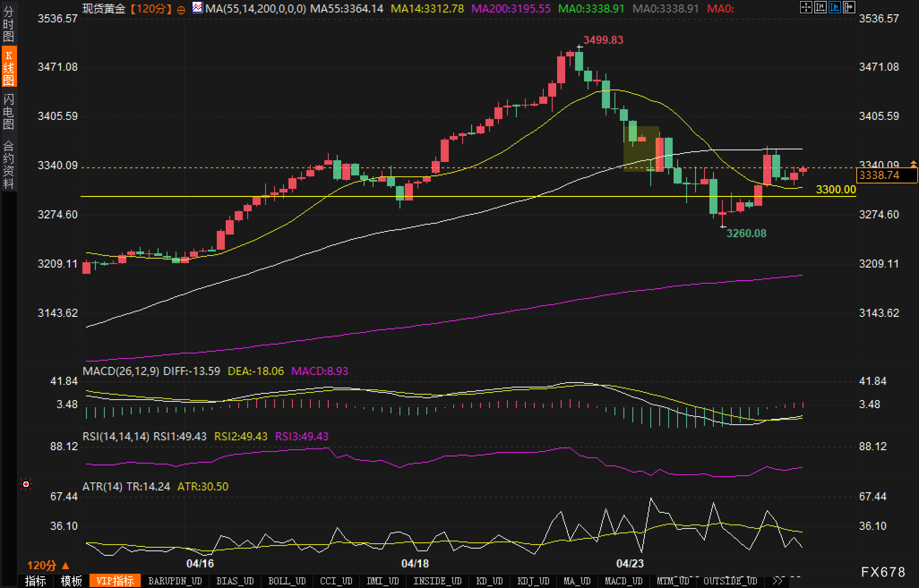Apply the BOLL_UD indicator
Screen dimensions: 919x588
point(287,581)
